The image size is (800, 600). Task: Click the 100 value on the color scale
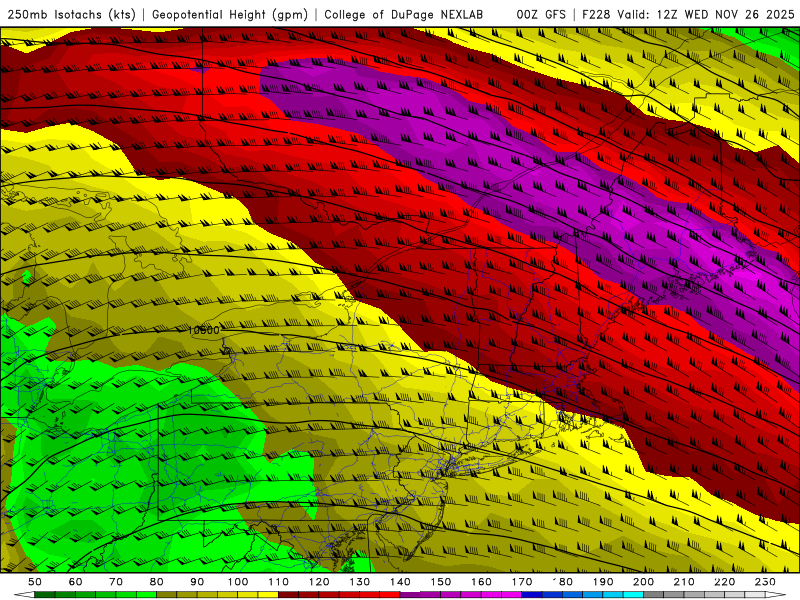click(x=238, y=582)
